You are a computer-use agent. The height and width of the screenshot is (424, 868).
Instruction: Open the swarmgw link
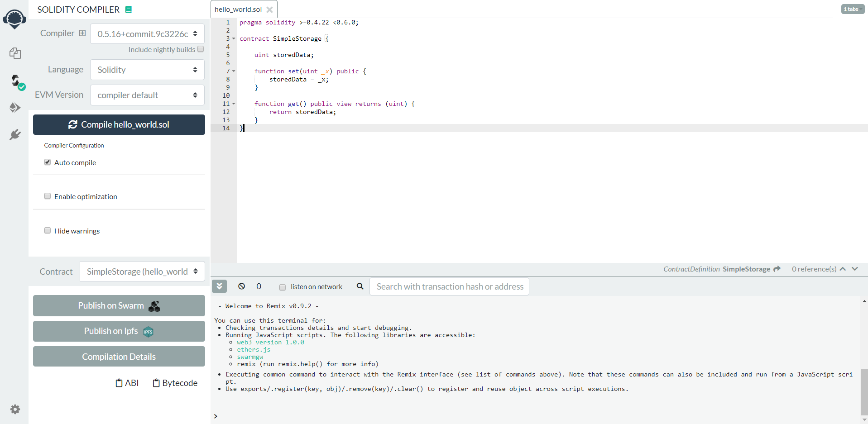[x=250, y=357]
